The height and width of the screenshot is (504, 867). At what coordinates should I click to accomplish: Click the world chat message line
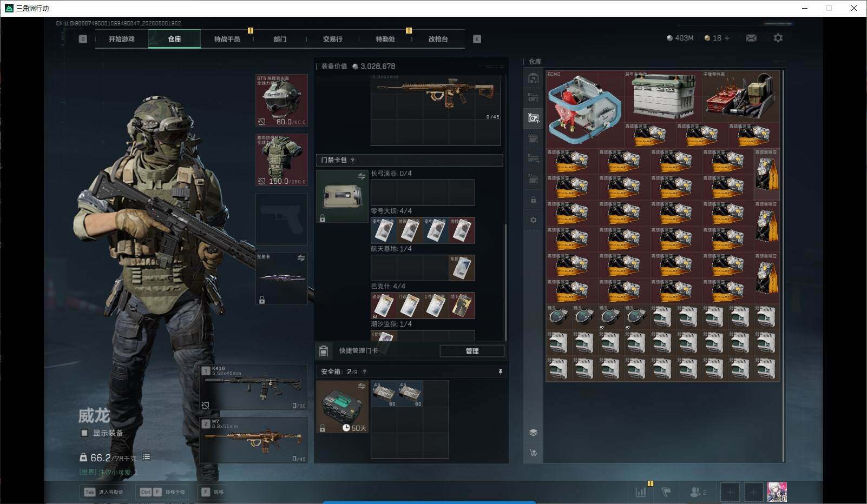tap(108, 472)
